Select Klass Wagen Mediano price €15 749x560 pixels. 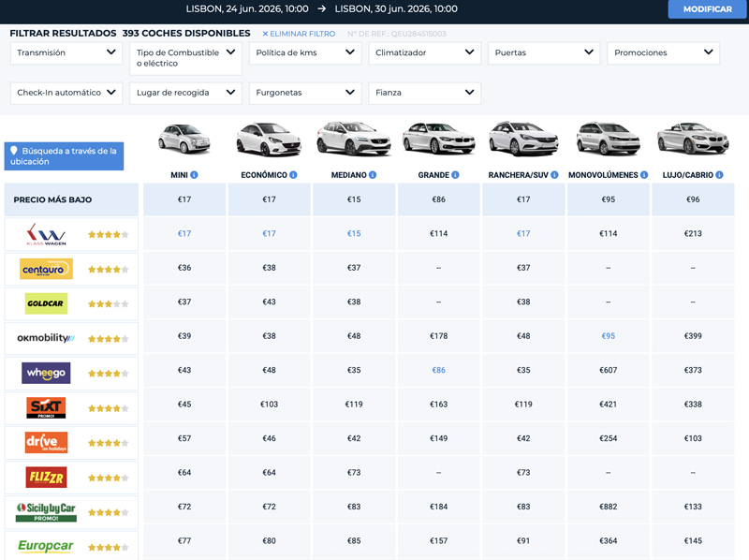354,234
